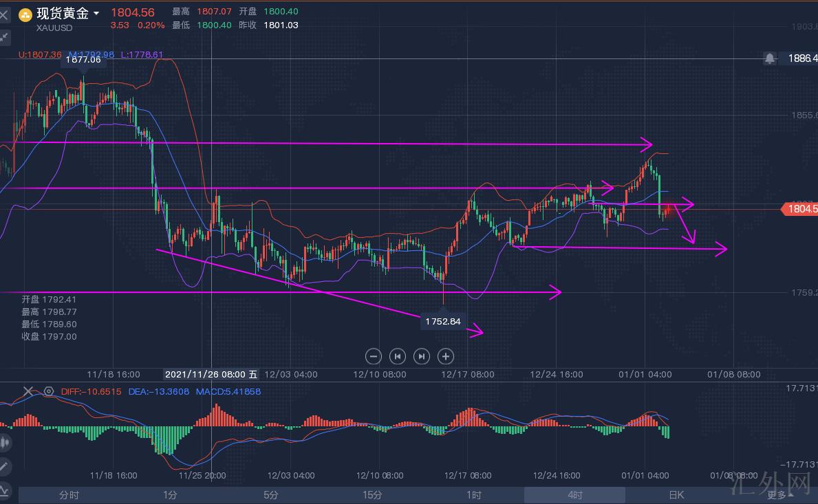Zoom out chart with minus button
818x504 pixels.
374,356
